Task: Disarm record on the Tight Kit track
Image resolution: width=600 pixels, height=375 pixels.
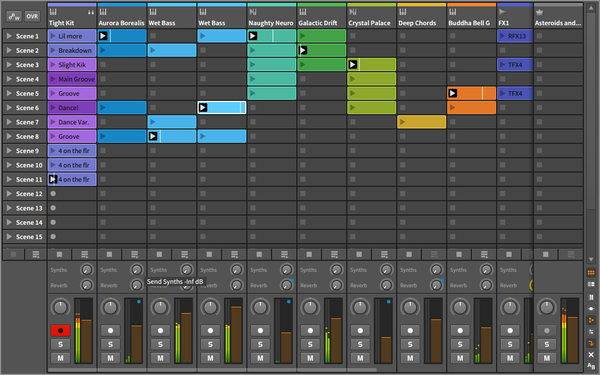Action: pos(60,330)
